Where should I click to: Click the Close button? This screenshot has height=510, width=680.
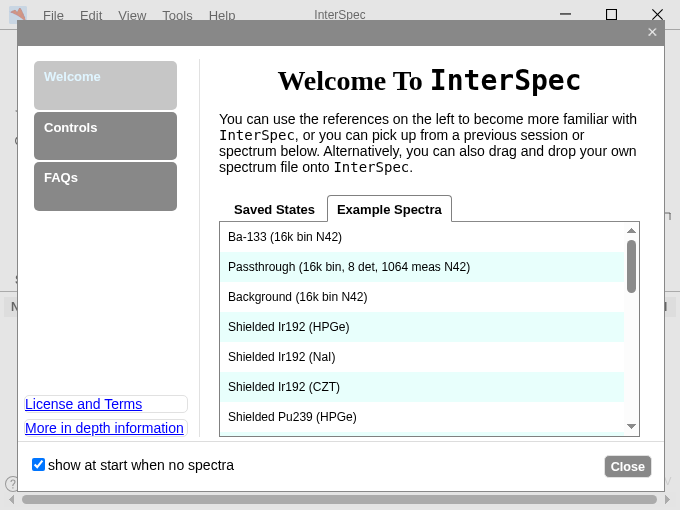628,466
